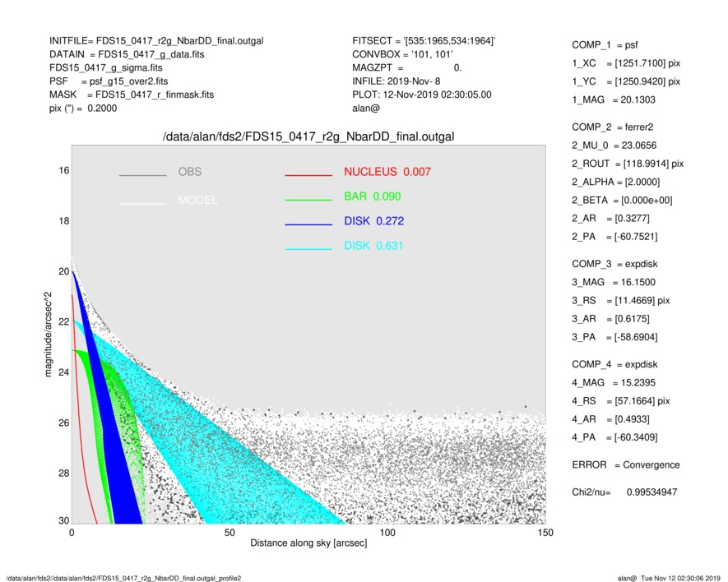The image size is (728, 582).
Task: Select the blue DISK 0.272 legend line
Action: [308, 224]
